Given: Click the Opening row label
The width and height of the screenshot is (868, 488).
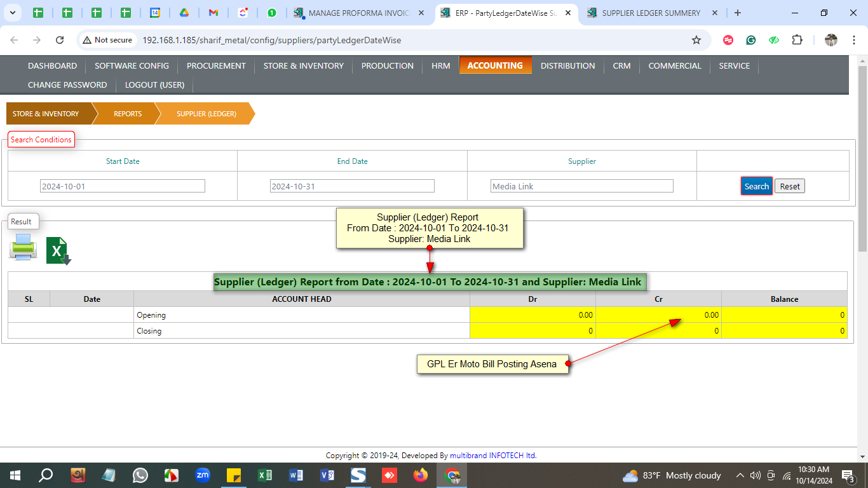Looking at the screenshot, I should (151, 315).
